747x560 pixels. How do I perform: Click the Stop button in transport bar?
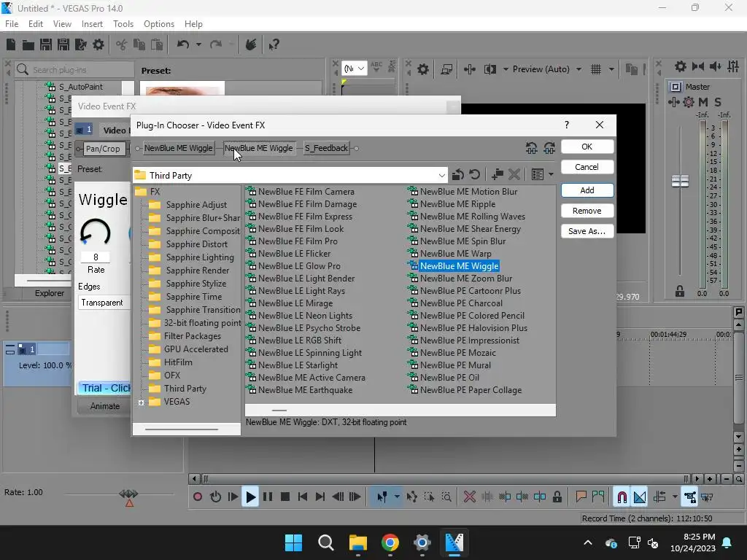[285, 497]
